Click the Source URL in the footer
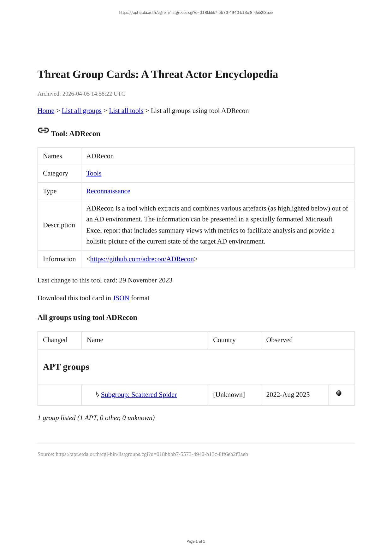The image size is (392, 554). [x=151, y=454]
